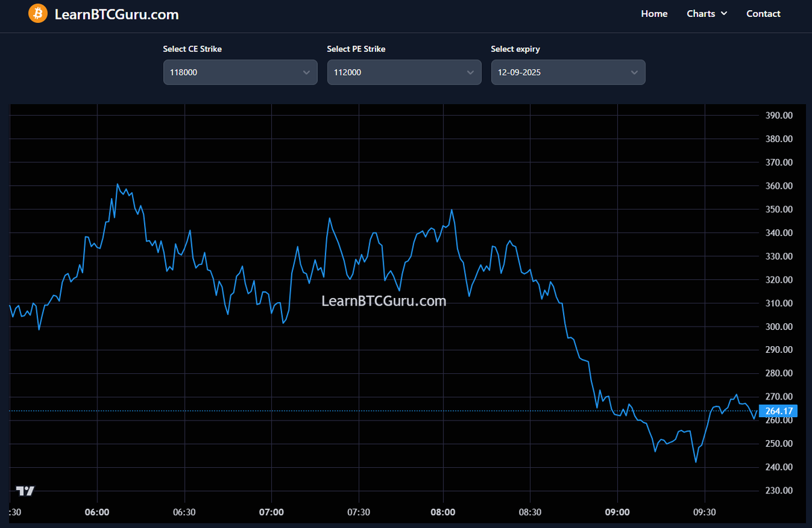Open the Select PE Strike dropdown showing 112000
The height and width of the screenshot is (528, 812).
[x=404, y=72]
